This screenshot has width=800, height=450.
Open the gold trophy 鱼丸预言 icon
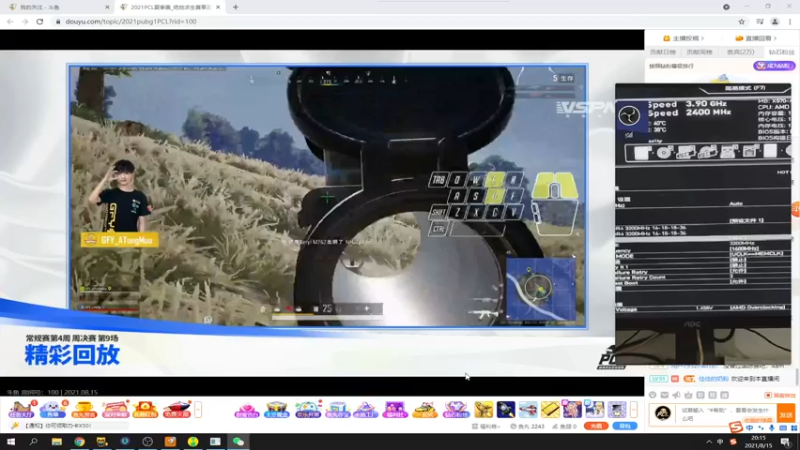(x=84, y=409)
